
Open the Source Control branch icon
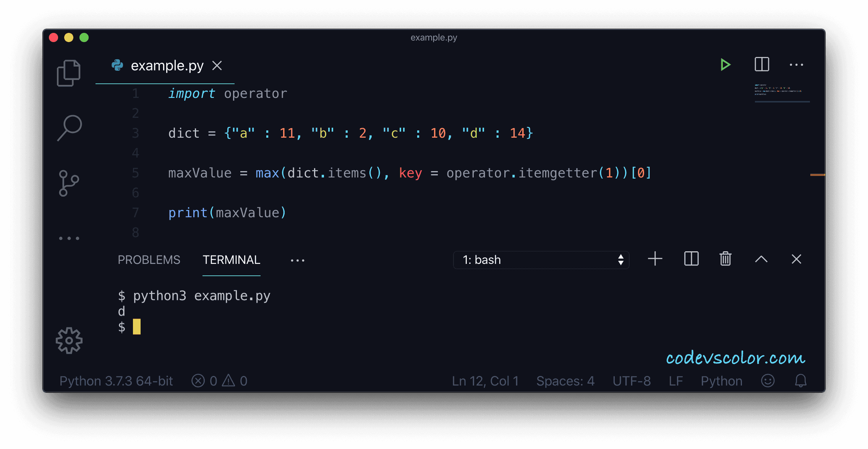pyautogui.click(x=69, y=183)
